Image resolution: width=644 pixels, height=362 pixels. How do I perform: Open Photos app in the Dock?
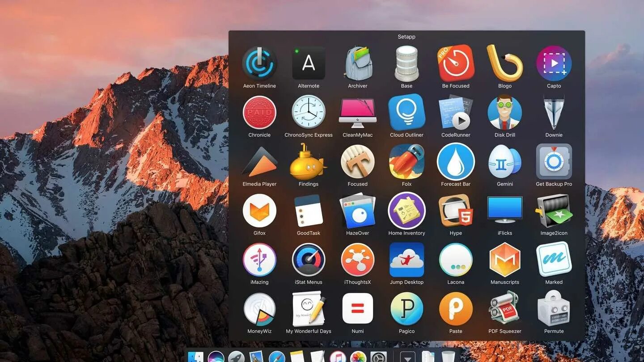click(358, 358)
